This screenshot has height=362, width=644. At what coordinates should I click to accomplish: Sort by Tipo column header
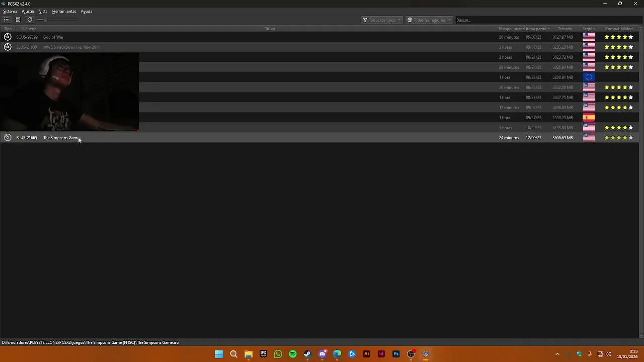coord(8,29)
